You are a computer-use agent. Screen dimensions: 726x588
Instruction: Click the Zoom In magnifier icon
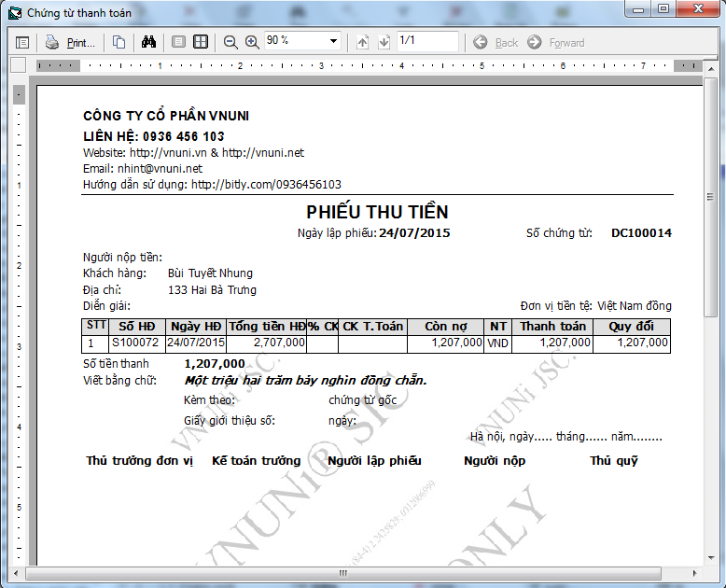click(x=252, y=42)
